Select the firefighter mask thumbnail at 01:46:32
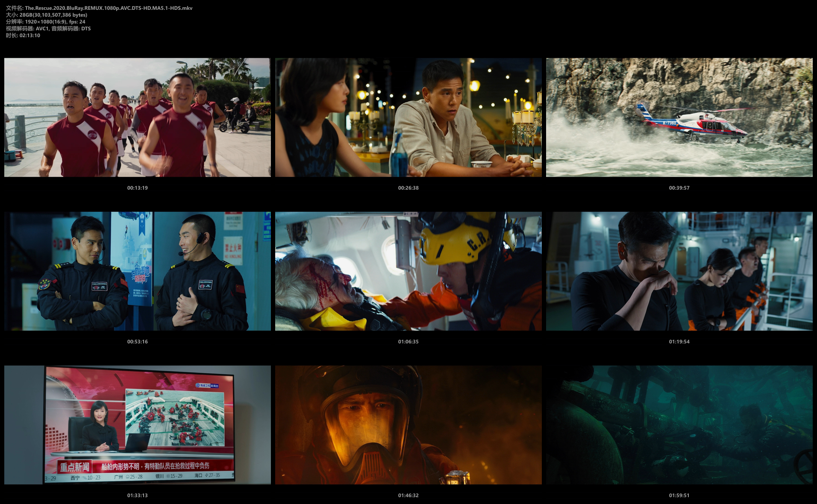Image resolution: width=817 pixels, height=504 pixels. 408,425
